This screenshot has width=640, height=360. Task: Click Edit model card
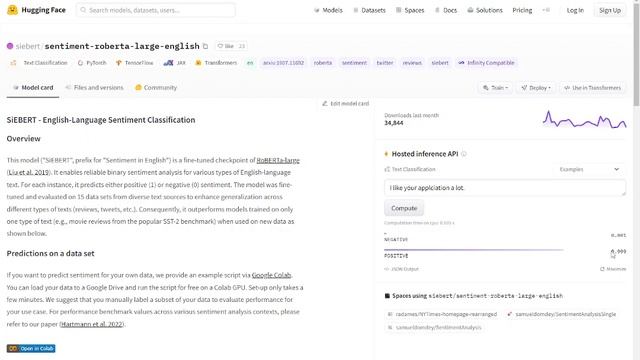pos(345,104)
